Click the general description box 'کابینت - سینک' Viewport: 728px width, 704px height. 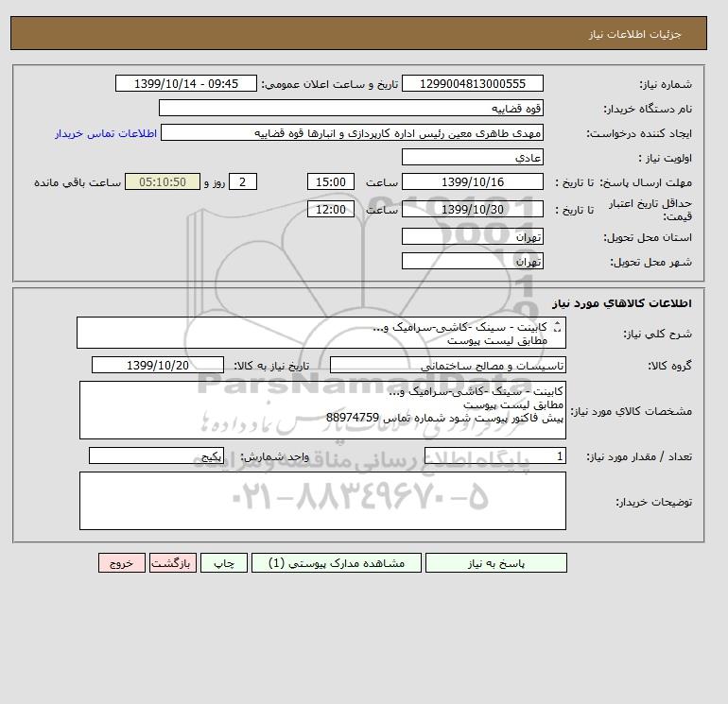321,333
